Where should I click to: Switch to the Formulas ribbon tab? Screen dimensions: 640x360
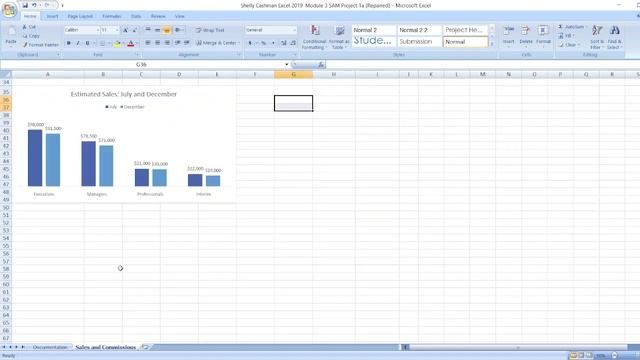111,16
